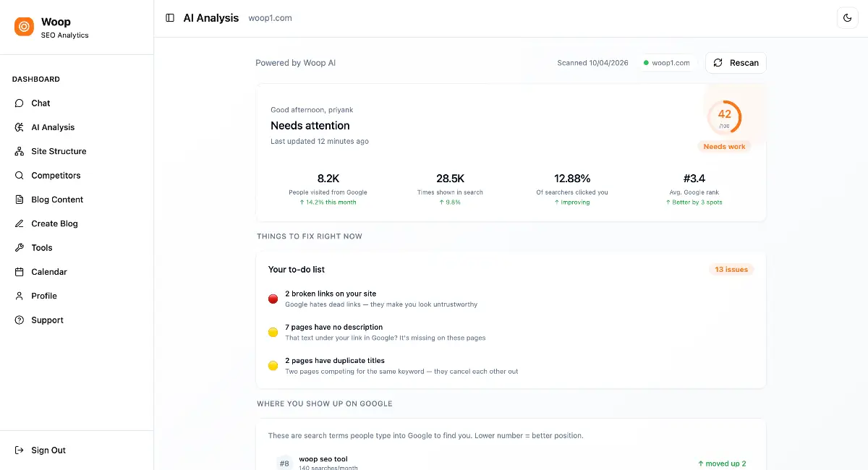The image size is (868, 470).
Task: Click the 9.8% search impressions trend
Action: pyautogui.click(x=450, y=202)
